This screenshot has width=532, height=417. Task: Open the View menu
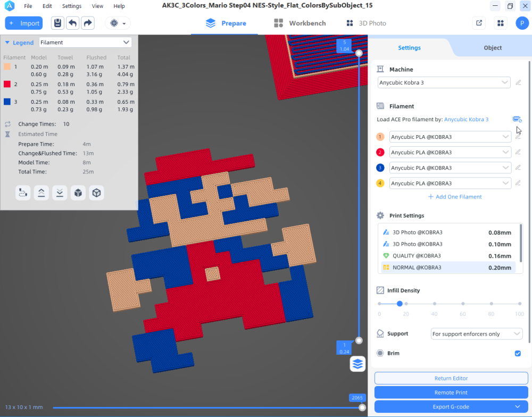point(97,6)
